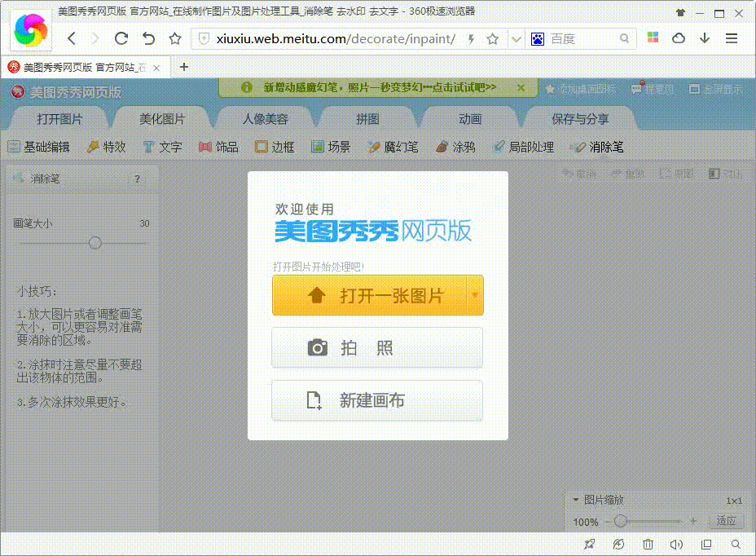The width and height of the screenshot is (756, 556).
Task: Open the colorful apps grid icon
Action: pyautogui.click(x=653, y=38)
